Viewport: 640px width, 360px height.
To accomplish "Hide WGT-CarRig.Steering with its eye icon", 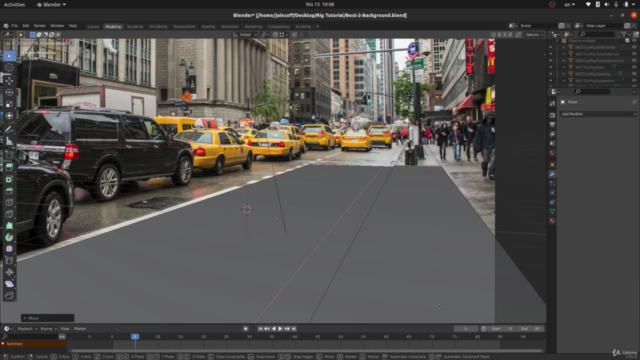I will tap(634, 74).
